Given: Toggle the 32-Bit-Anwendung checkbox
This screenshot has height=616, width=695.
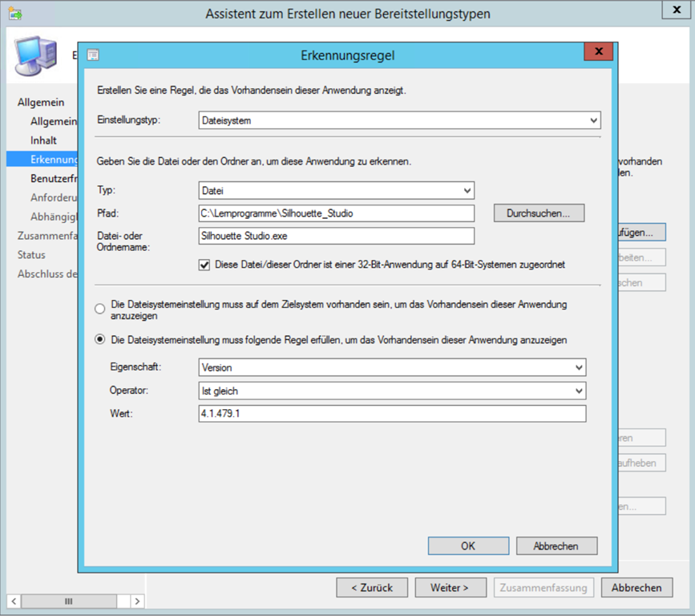Looking at the screenshot, I should point(204,264).
